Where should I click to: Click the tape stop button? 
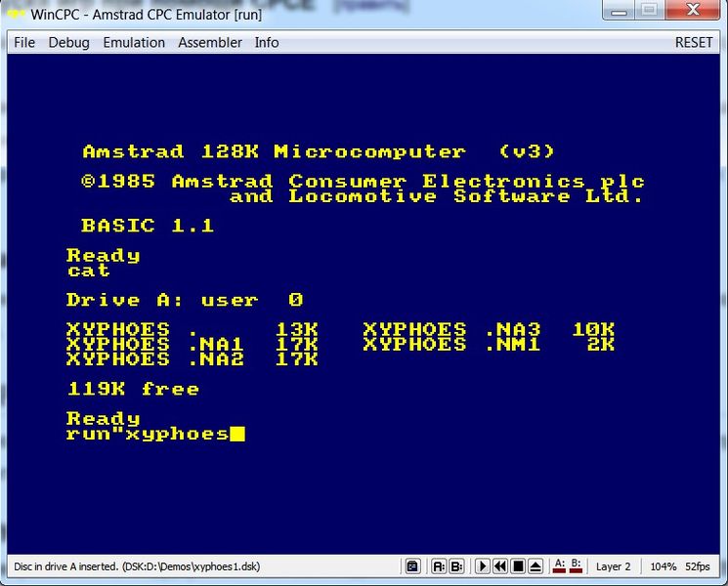tap(518, 566)
